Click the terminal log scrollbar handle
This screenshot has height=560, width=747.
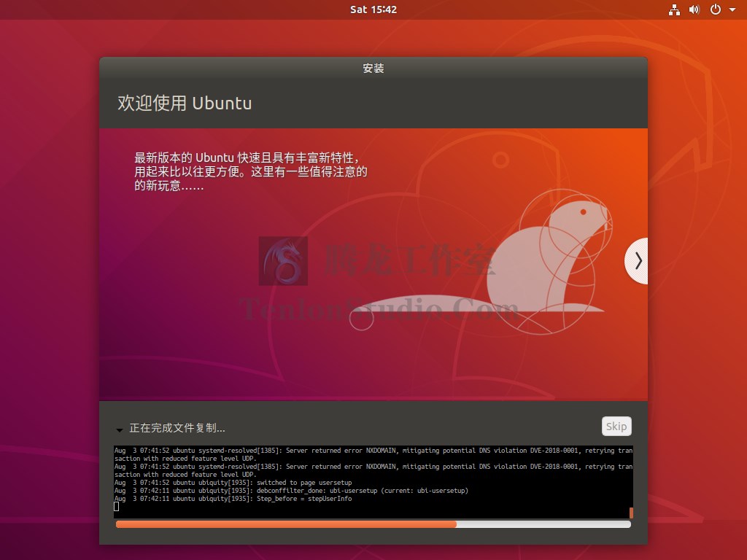tap(631, 513)
